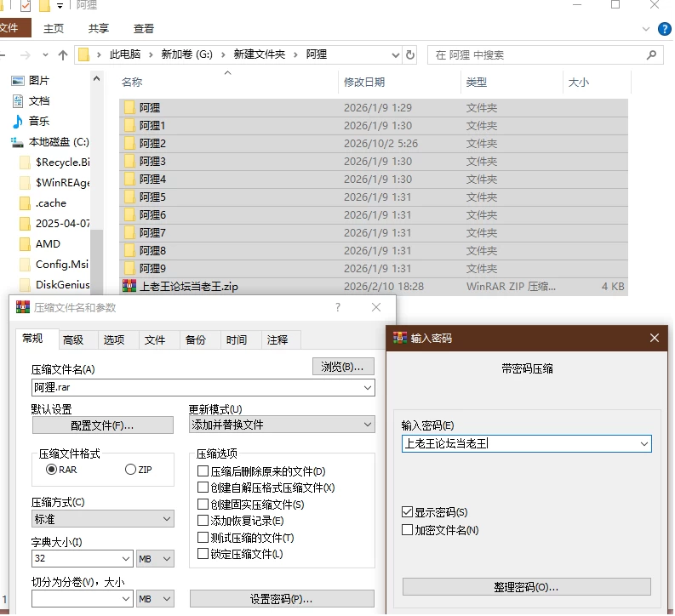Click the 设置密码(P)... button
675x616 pixels.
click(282, 598)
